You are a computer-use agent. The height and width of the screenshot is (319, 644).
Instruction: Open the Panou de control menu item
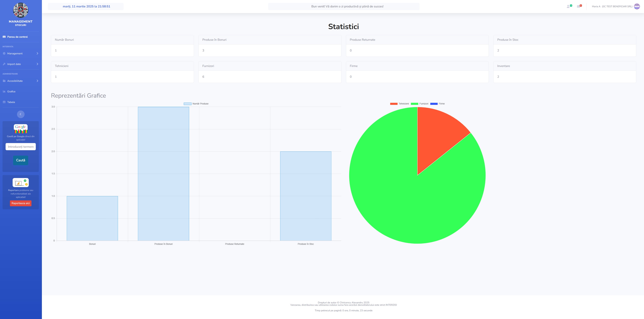pos(17,37)
